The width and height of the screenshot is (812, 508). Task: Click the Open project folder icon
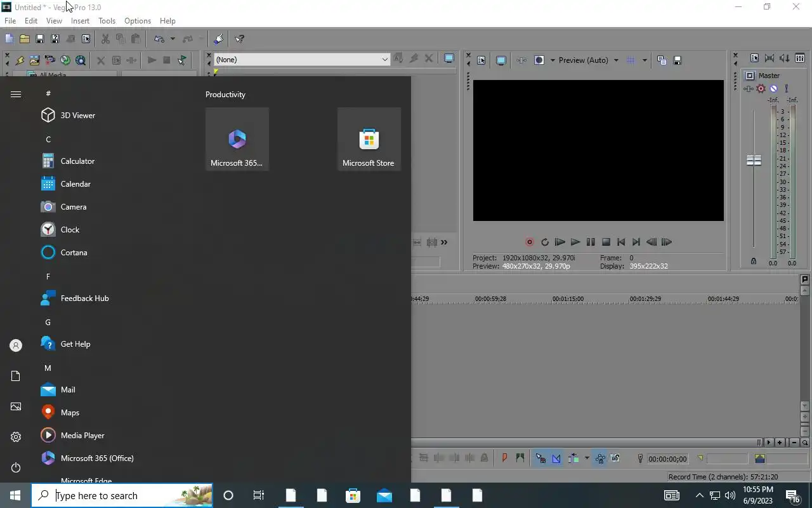click(x=24, y=39)
